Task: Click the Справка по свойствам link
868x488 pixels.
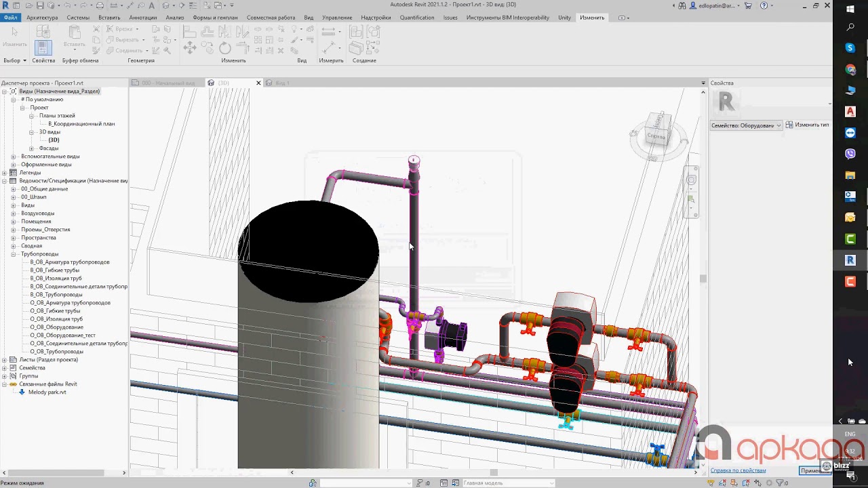Action: (x=738, y=470)
